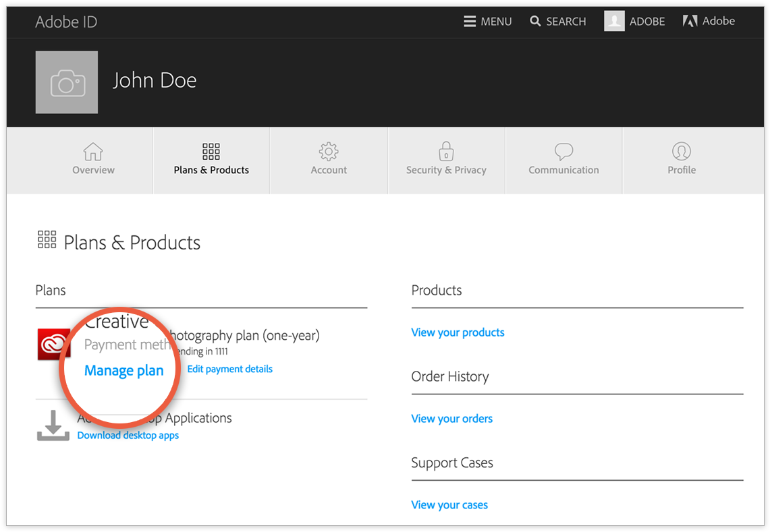Click the Adobe logo icon

[690, 21]
